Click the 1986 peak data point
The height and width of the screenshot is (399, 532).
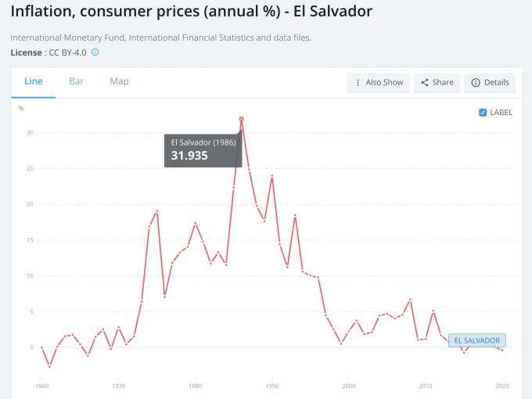242,119
